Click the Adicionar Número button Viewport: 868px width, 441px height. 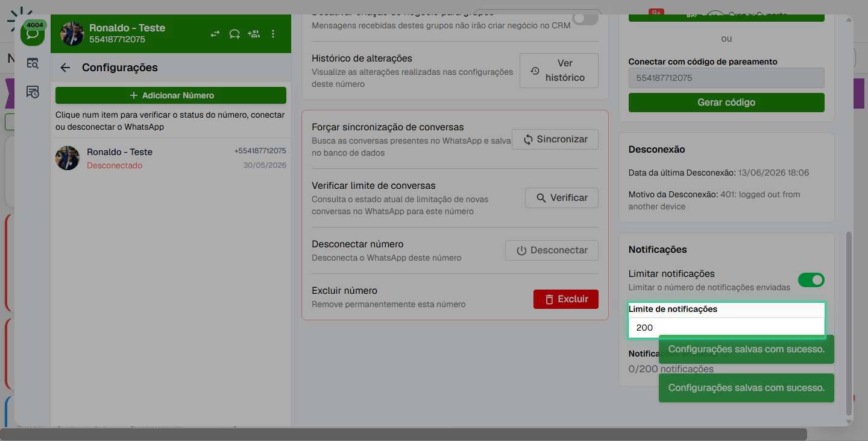click(x=171, y=95)
